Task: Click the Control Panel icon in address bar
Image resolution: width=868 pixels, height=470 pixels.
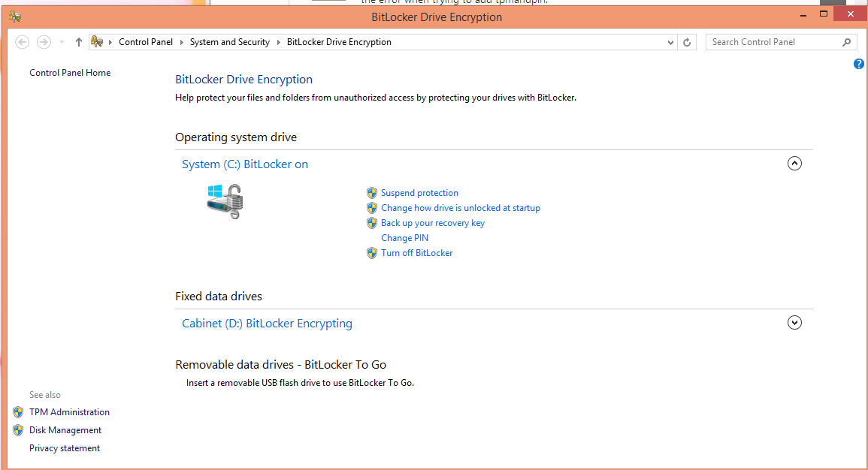Action: (97, 42)
